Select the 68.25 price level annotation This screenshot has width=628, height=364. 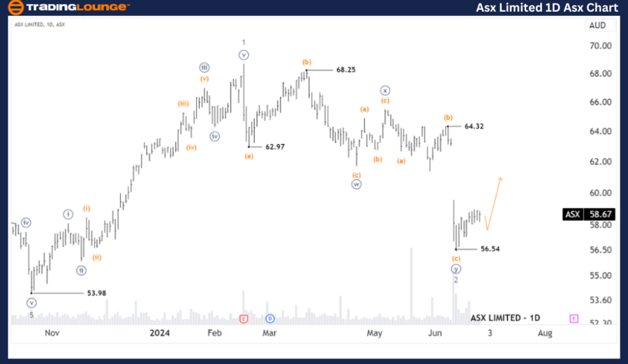[x=346, y=70]
